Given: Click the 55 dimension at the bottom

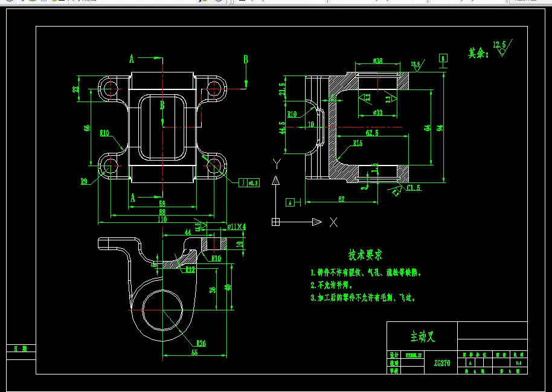Looking at the screenshot, I should click(194, 352).
